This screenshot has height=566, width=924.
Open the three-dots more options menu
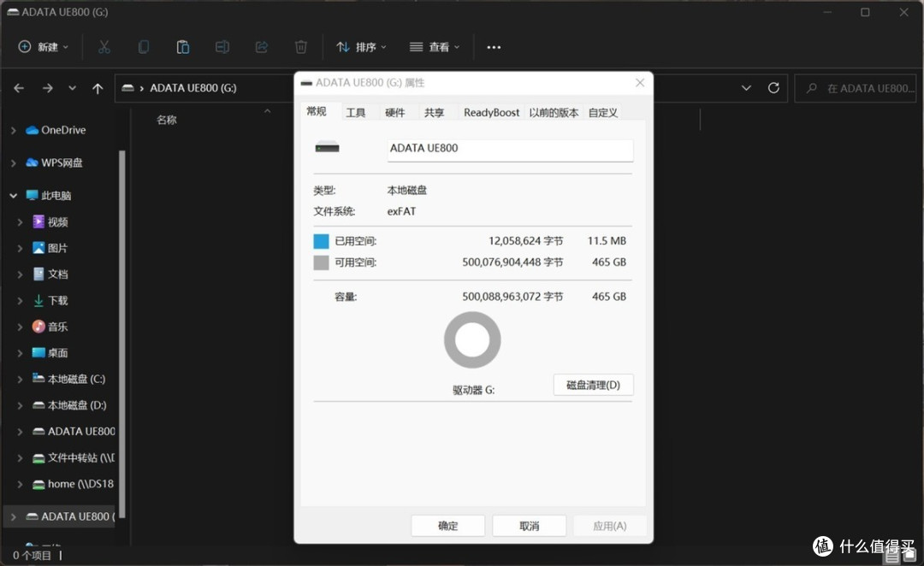click(x=494, y=47)
